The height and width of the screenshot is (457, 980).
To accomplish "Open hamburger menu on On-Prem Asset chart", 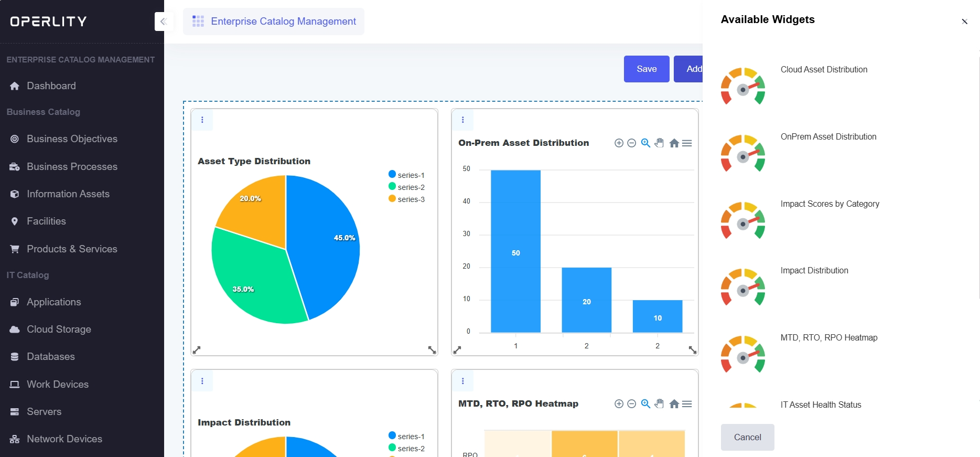I will (687, 143).
